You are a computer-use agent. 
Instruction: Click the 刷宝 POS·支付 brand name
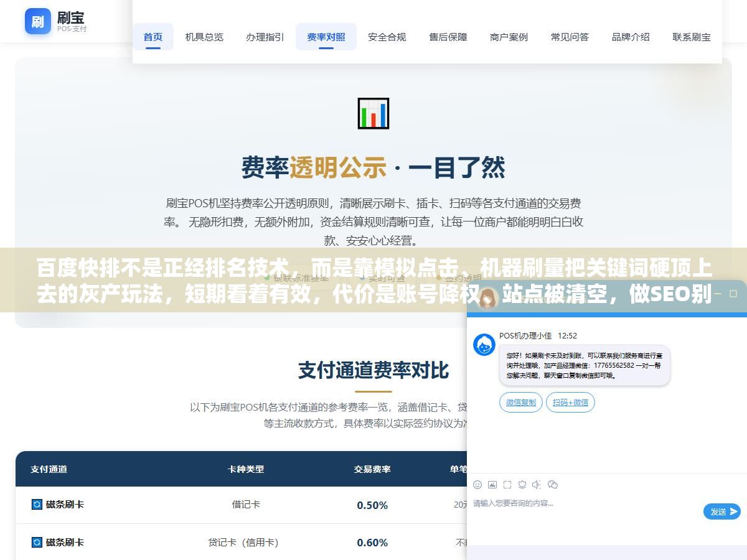(72, 22)
